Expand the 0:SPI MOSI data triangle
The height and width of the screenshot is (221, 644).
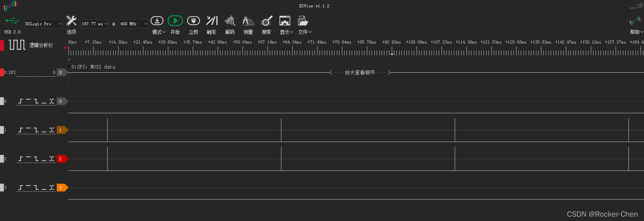pos(70,67)
